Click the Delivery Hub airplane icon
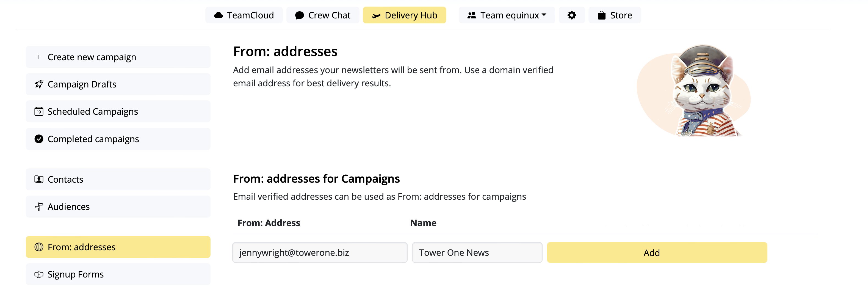Image resolution: width=868 pixels, height=294 pixels. [x=376, y=15]
